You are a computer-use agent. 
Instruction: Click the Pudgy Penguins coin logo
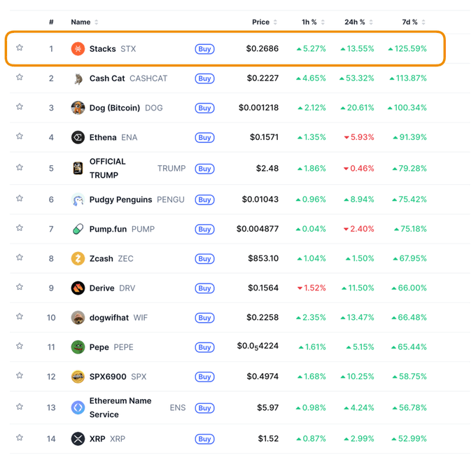pyautogui.click(x=78, y=199)
